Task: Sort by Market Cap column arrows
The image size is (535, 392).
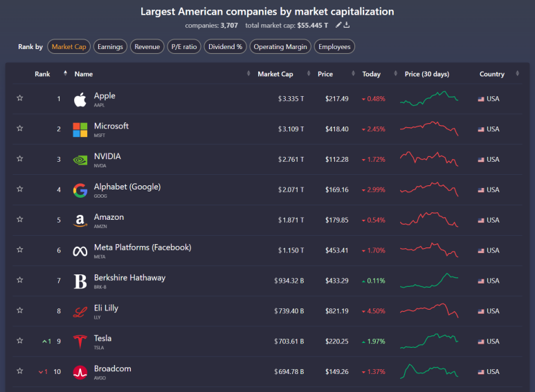Action: click(309, 73)
